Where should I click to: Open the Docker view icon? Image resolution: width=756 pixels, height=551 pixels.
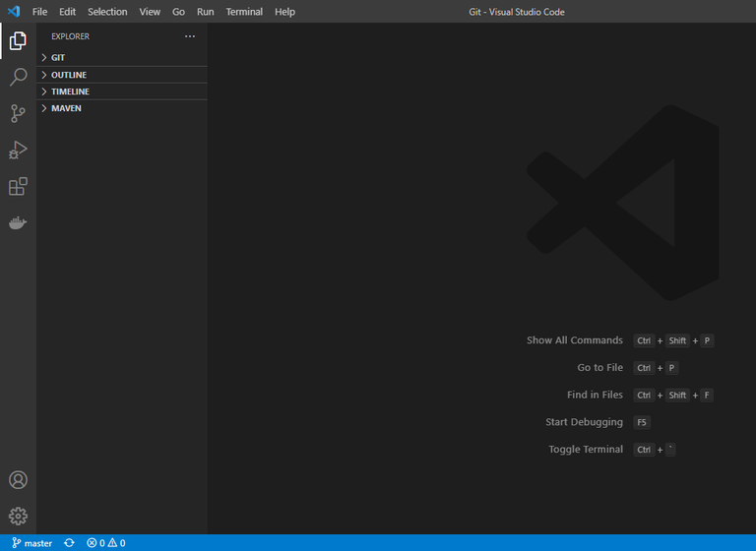click(18, 222)
